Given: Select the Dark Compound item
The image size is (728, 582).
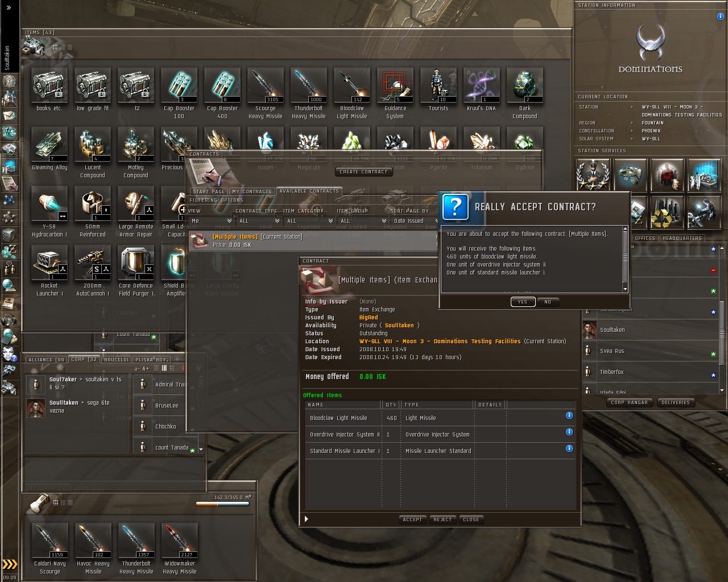Looking at the screenshot, I should [525, 93].
